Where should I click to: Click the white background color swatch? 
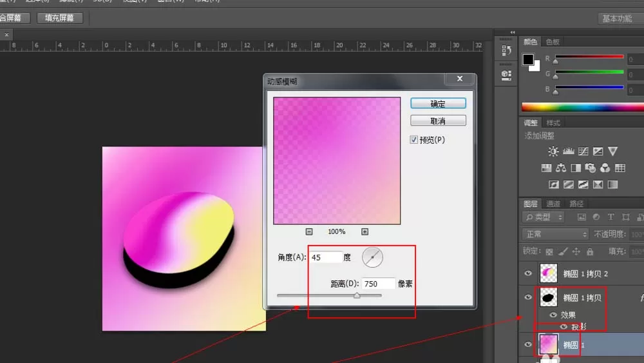(x=536, y=67)
